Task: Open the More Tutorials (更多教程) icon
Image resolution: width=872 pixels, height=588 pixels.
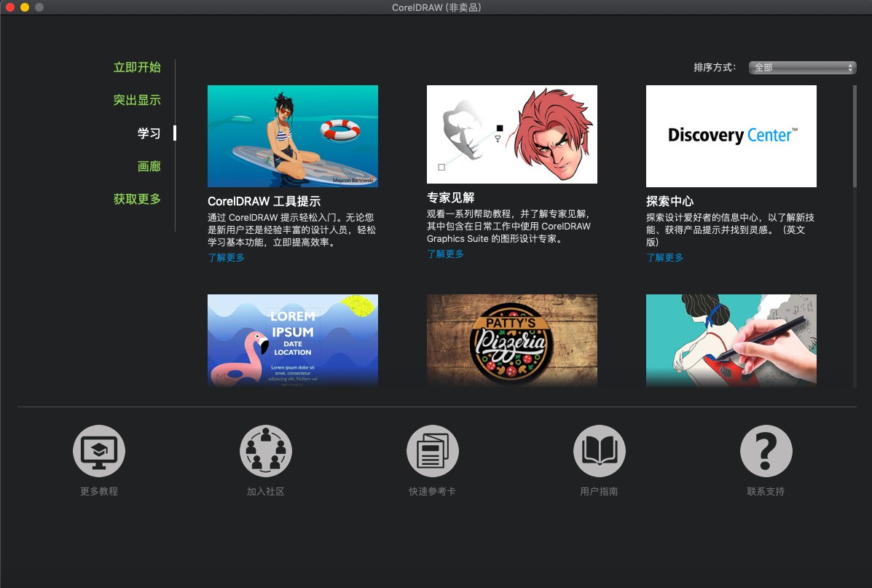Action: (99, 451)
